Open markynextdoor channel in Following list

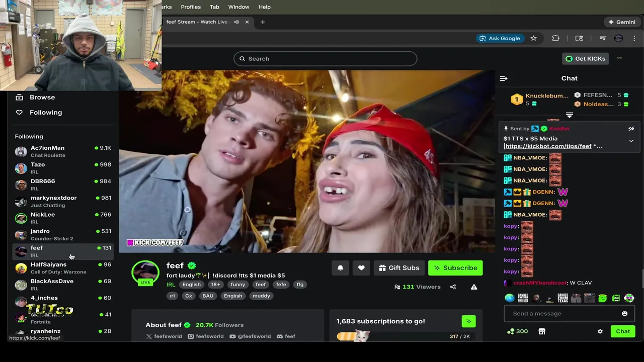(x=63, y=201)
